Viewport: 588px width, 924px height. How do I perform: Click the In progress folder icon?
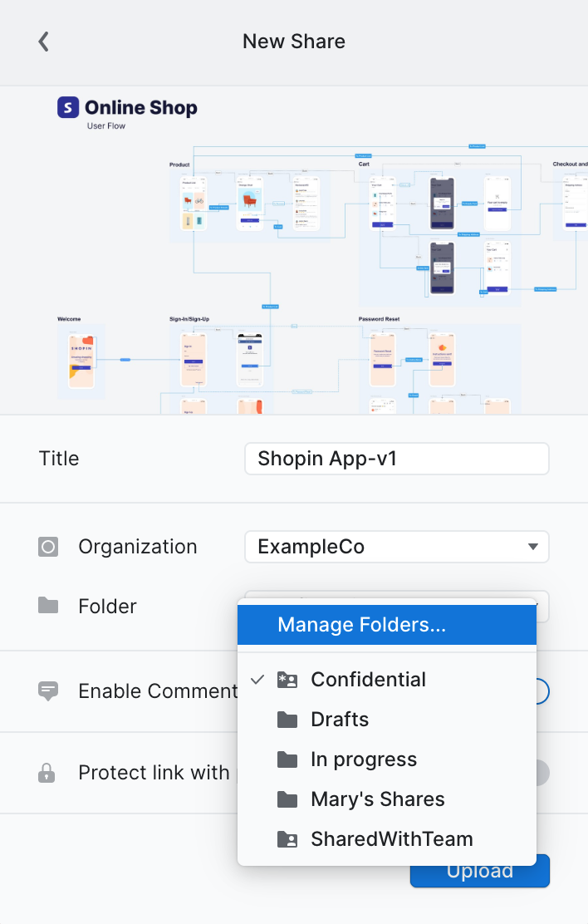click(287, 759)
